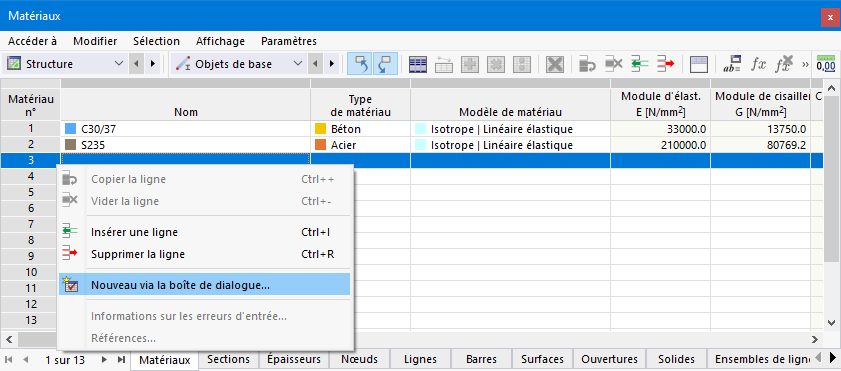Switch to the Barres tab
The height and width of the screenshot is (371, 841).
point(482,359)
